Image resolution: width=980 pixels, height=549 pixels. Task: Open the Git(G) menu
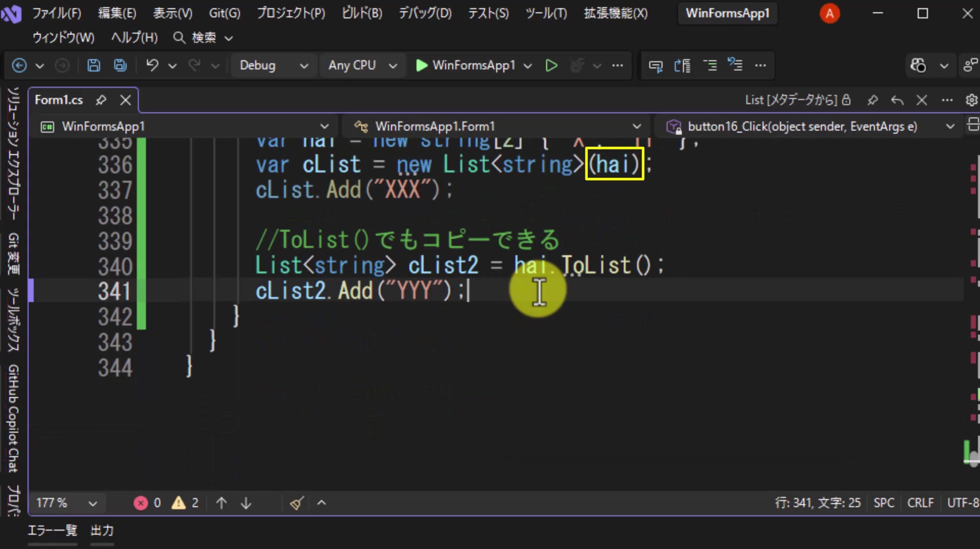pos(225,13)
